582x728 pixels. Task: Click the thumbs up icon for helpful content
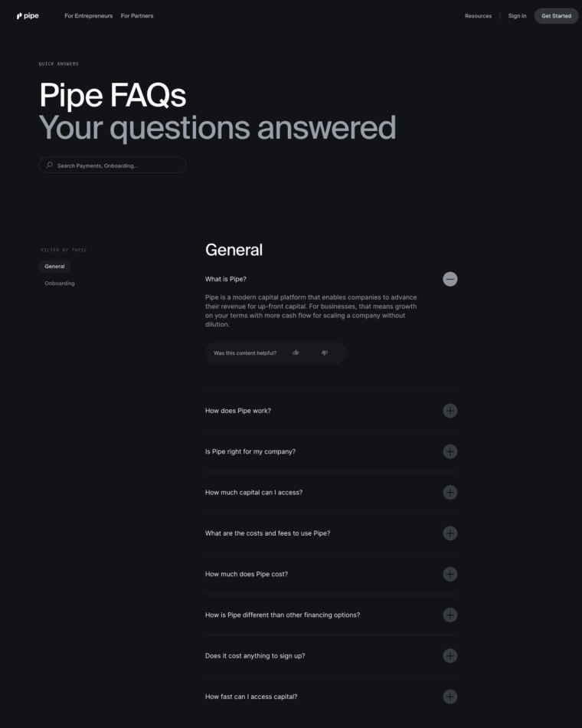tap(296, 353)
